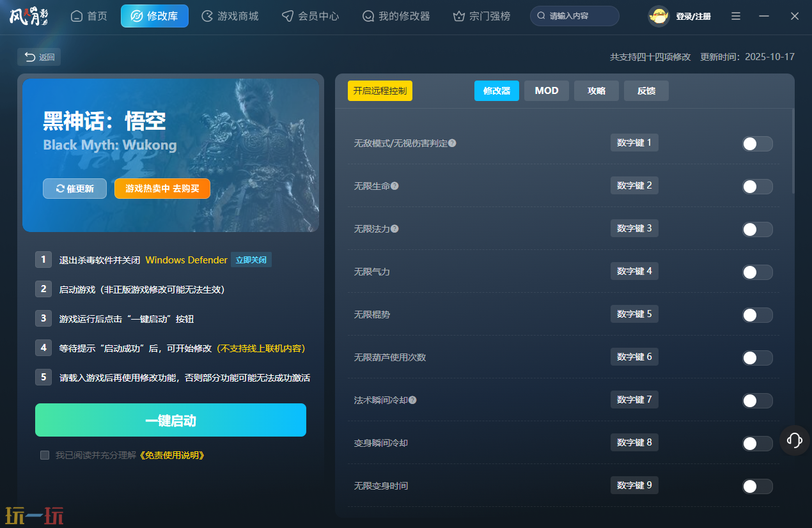This screenshot has height=528, width=812.
Task: Click the 数字键 3 hotkey button
Action: [x=634, y=228]
